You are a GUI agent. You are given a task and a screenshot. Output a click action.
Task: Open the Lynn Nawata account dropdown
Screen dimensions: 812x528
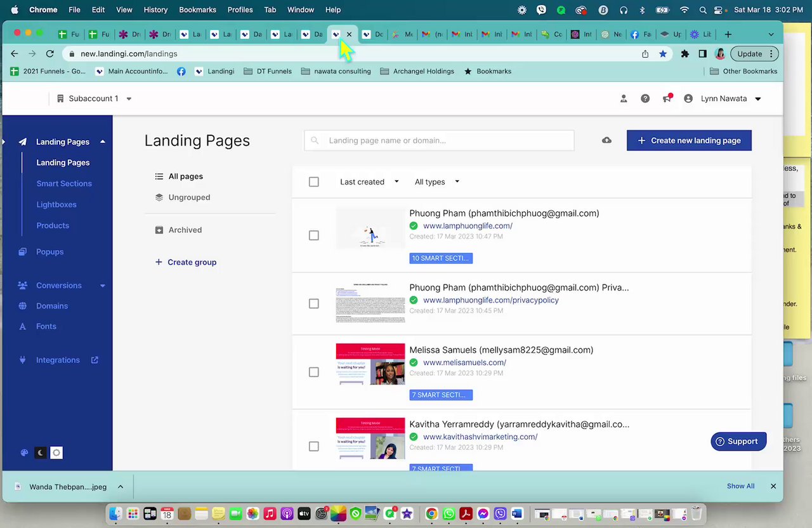tap(723, 98)
